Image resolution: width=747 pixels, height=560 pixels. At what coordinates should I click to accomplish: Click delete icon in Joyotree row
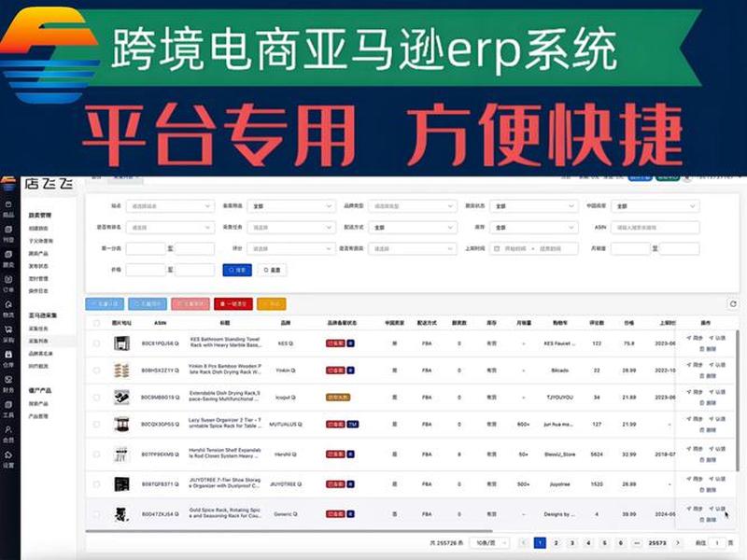pyautogui.click(x=702, y=490)
